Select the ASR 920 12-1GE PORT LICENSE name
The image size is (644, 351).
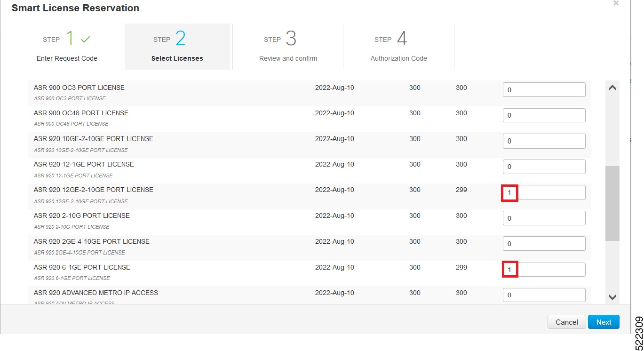[x=84, y=164]
